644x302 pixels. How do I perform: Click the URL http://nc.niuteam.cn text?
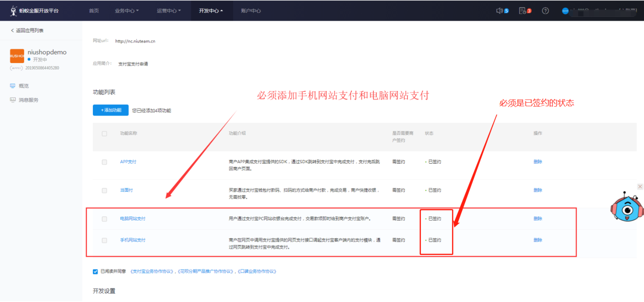tap(135, 41)
